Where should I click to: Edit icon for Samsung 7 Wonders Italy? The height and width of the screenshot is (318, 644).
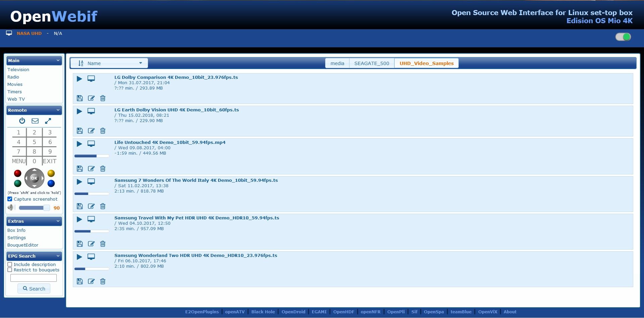pos(91,206)
